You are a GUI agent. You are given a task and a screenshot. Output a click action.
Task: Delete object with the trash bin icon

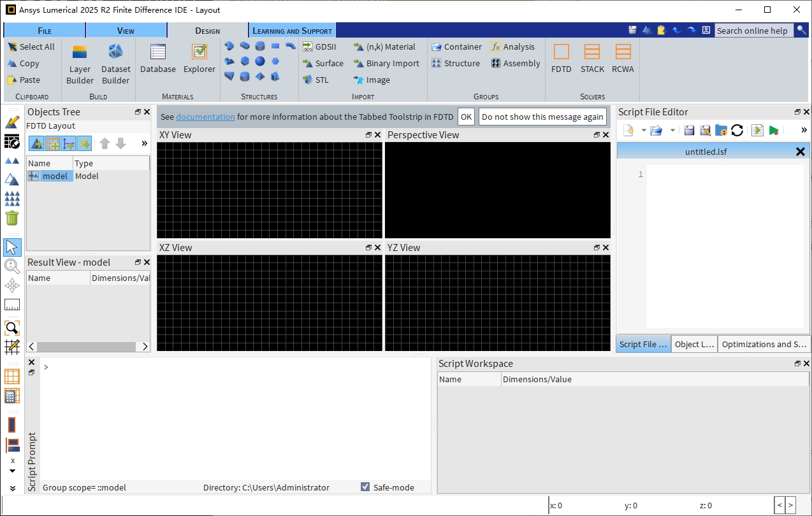(12, 218)
